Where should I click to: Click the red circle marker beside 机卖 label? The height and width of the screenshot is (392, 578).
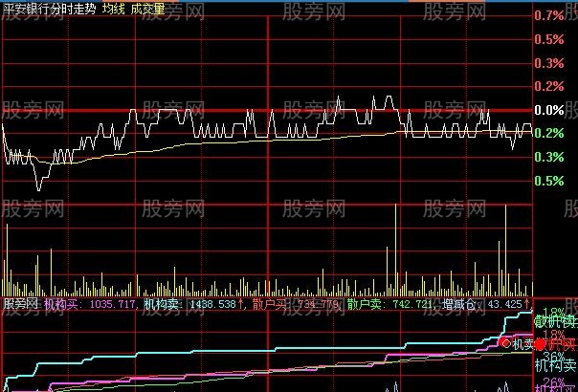pos(507,342)
